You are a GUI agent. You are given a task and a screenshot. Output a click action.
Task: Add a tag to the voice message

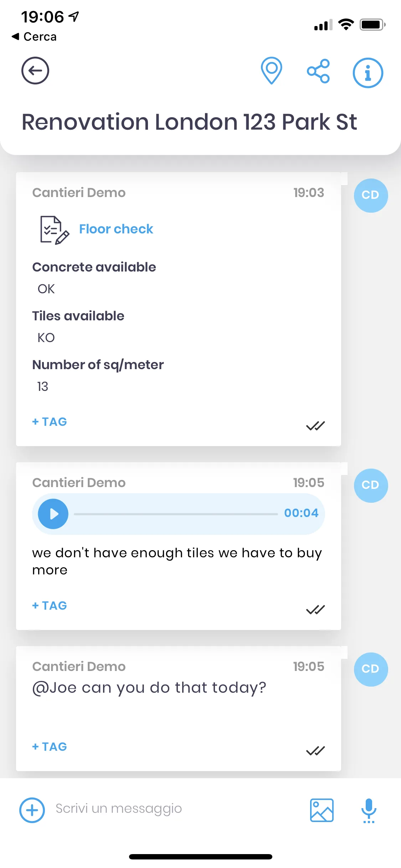coord(50,606)
